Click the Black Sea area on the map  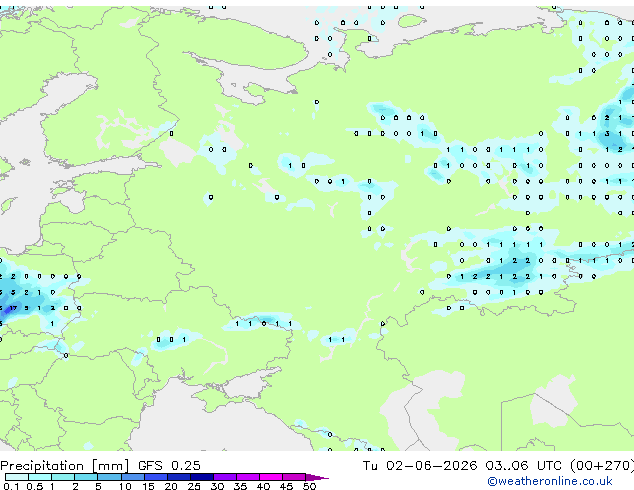tap(214, 429)
